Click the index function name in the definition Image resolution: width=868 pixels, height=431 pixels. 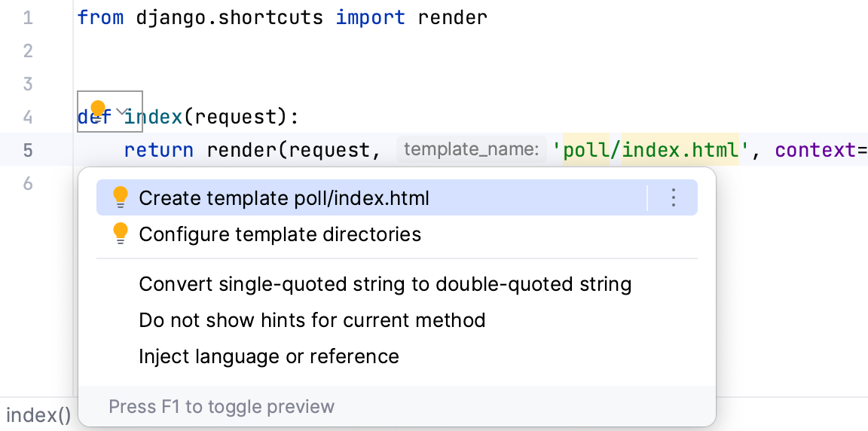coord(153,117)
